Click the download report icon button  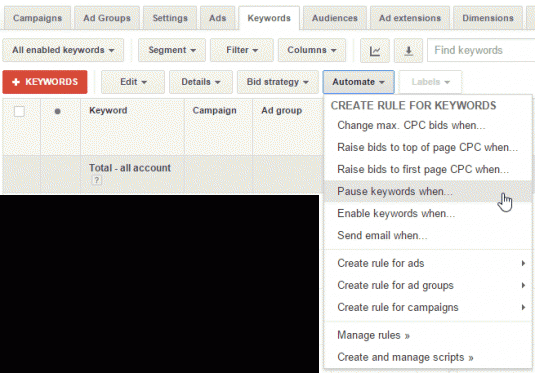click(408, 51)
